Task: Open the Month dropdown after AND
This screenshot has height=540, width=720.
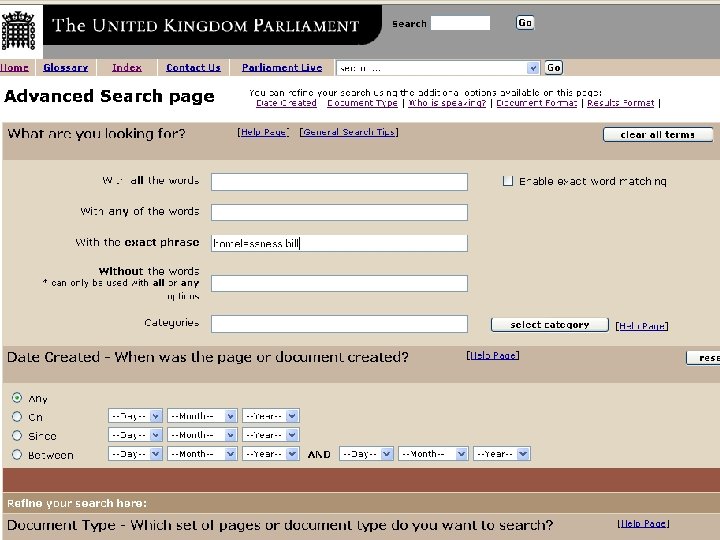Action: 433,454
